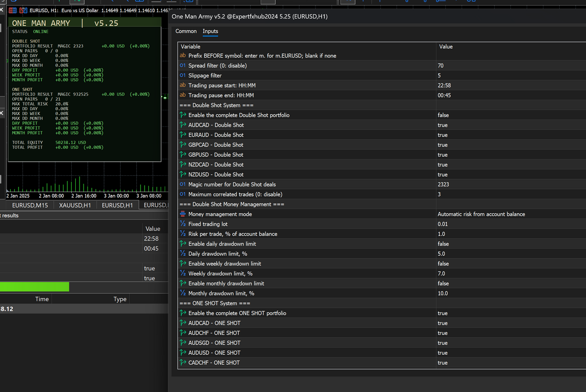The height and width of the screenshot is (392, 586).
Task: Click the bool icon beside Enable daily drawdown limit
Action: point(183,244)
